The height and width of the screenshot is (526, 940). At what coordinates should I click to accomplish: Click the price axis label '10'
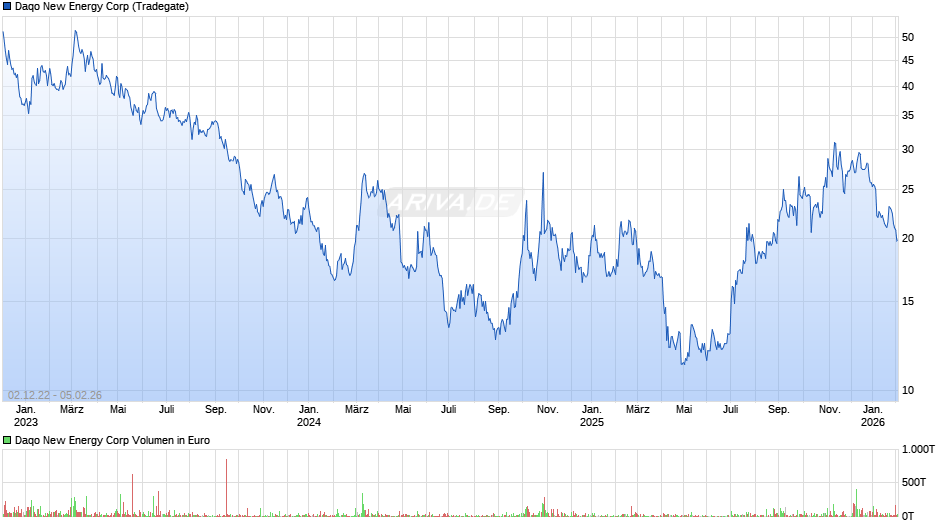[908, 390]
